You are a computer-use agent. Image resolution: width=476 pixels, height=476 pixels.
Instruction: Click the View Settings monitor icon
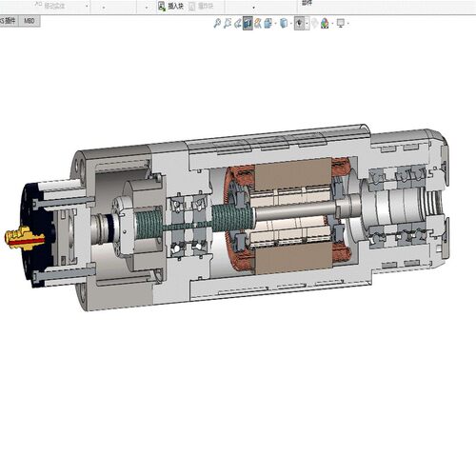coord(341,23)
